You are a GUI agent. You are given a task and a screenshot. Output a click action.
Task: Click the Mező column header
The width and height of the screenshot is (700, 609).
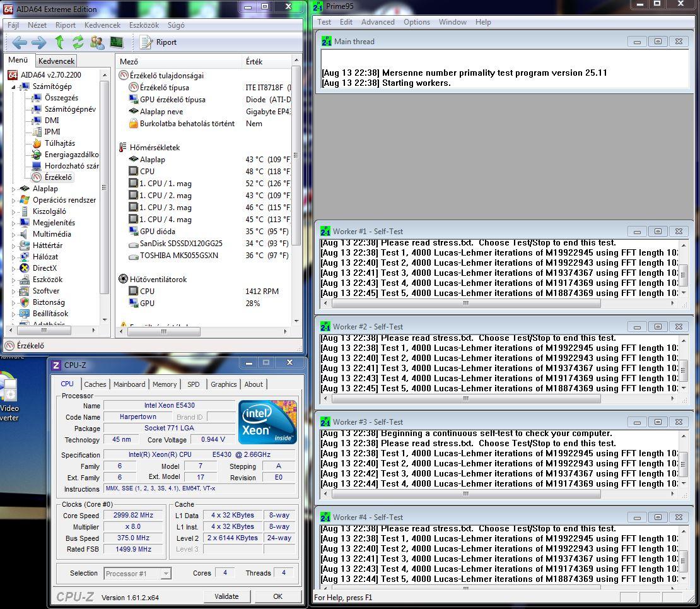pyautogui.click(x=180, y=61)
